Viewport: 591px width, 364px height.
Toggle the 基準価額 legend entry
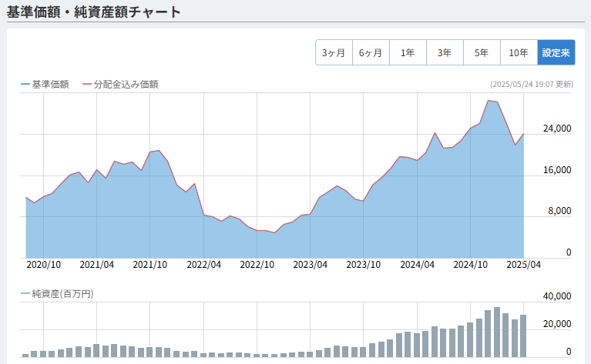point(45,85)
